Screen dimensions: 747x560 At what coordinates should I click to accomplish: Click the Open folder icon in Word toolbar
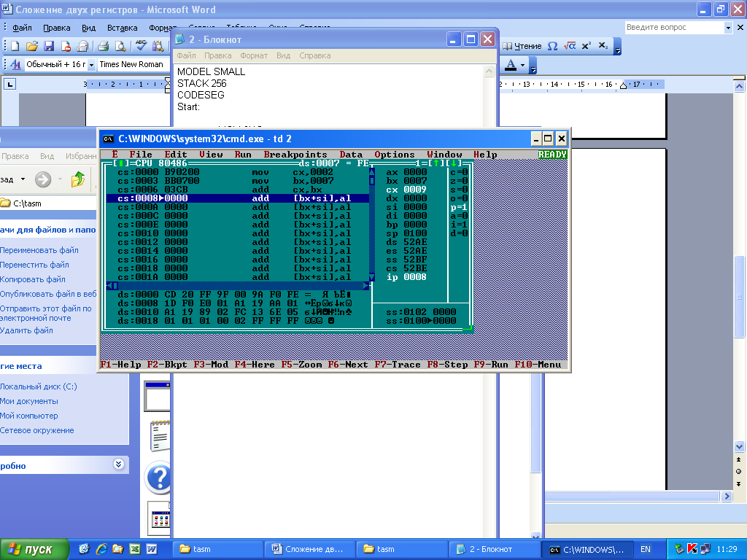click(32, 46)
